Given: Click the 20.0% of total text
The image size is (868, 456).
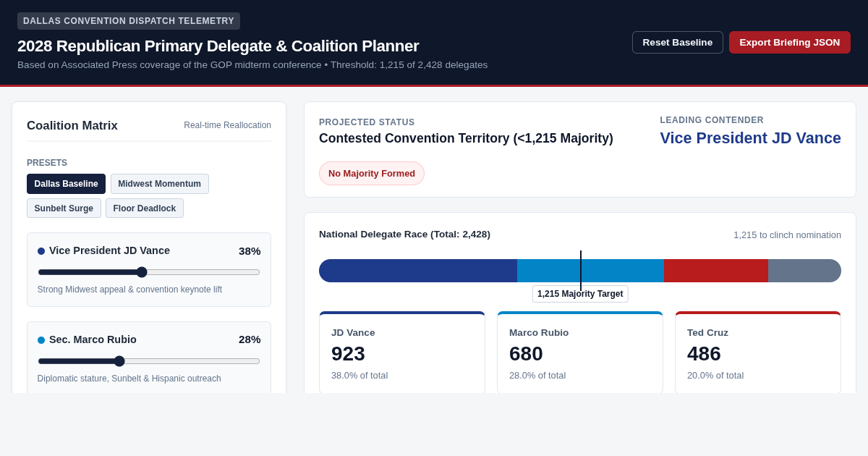Looking at the screenshot, I should coord(715,376).
